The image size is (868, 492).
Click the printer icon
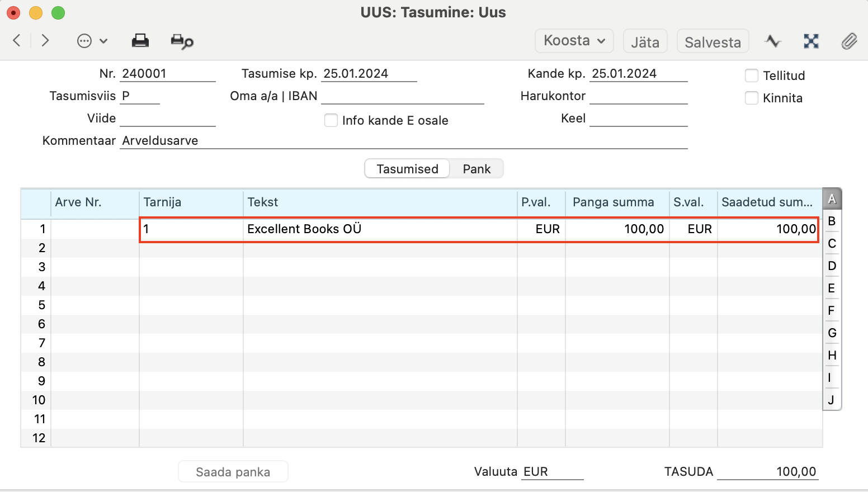tap(140, 40)
